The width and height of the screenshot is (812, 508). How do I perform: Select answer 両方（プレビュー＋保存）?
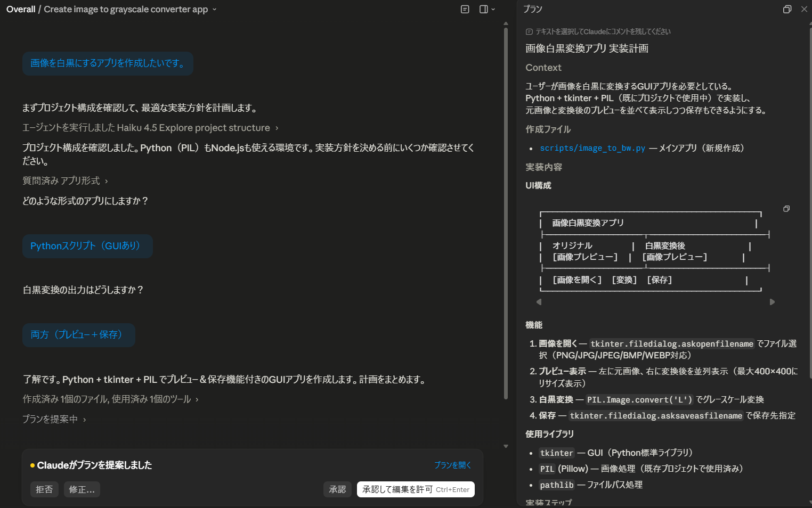[78, 335]
